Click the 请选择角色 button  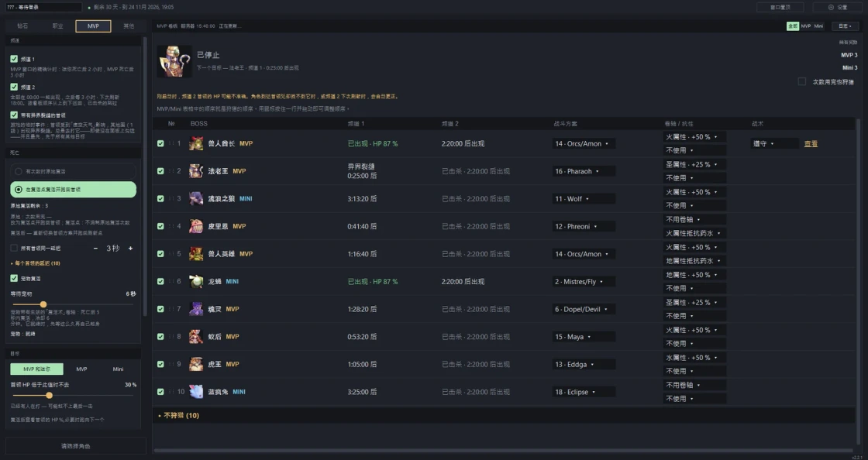[x=76, y=445]
